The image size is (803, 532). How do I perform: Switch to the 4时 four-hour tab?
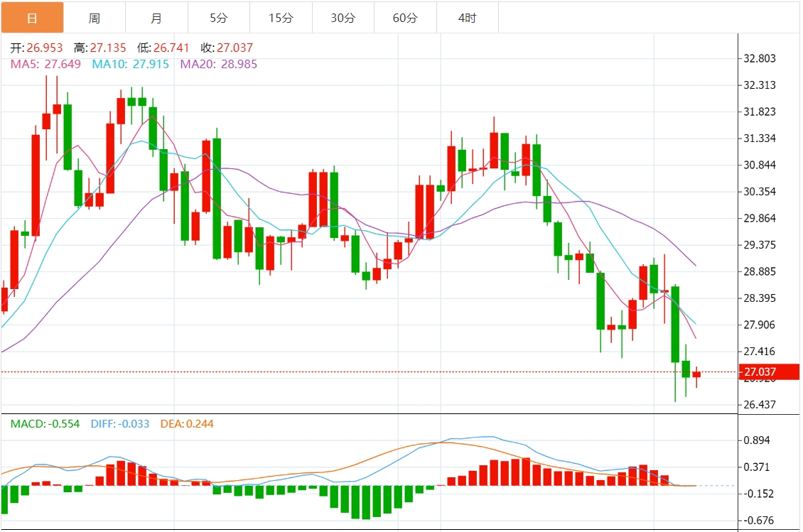click(468, 18)
